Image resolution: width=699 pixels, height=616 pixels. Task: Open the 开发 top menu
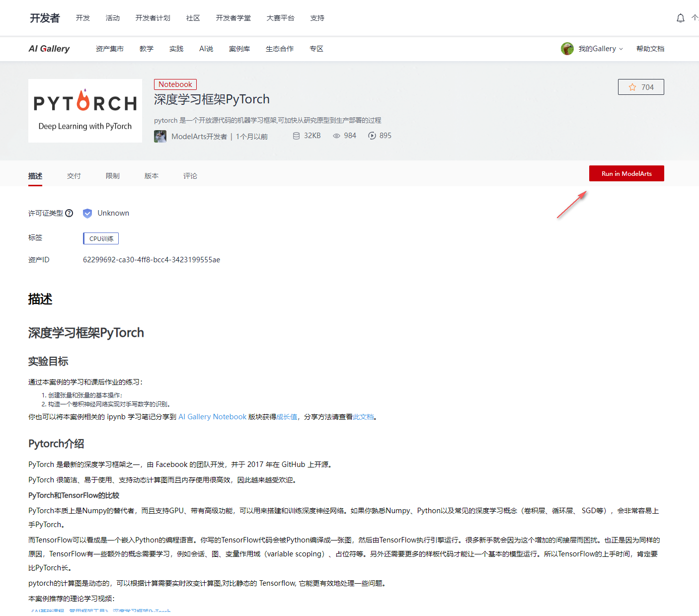(83, 18)
